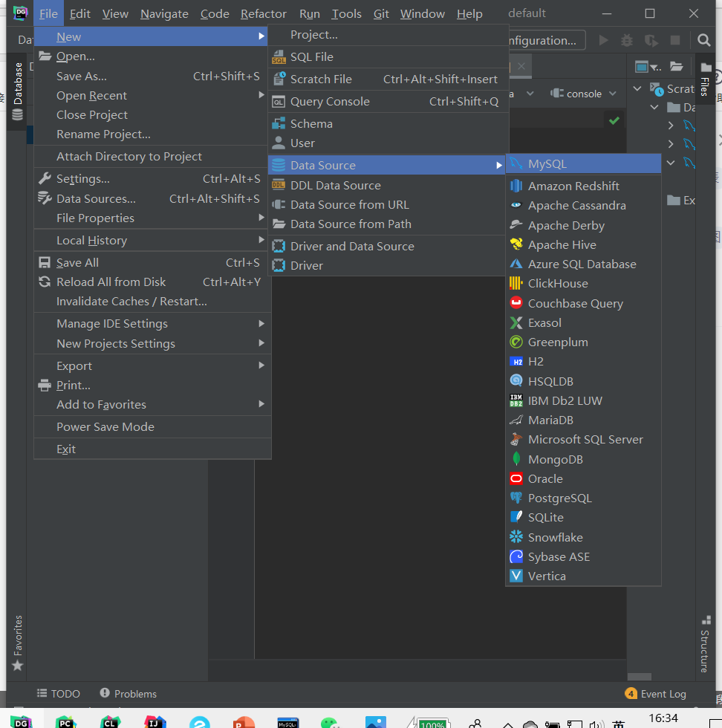Image resolution: width=722 pixels, height=728 pixels.
Task: Open the Tools menu
Action: coord(346,13)
